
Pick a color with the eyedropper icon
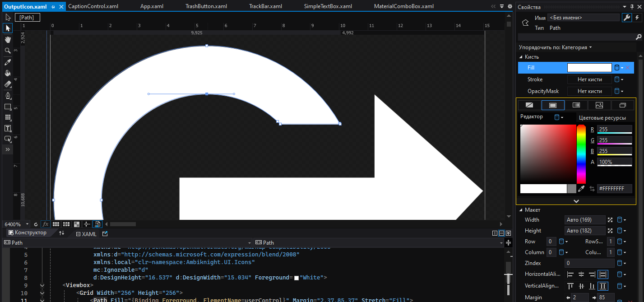click(x=582, y=189)
